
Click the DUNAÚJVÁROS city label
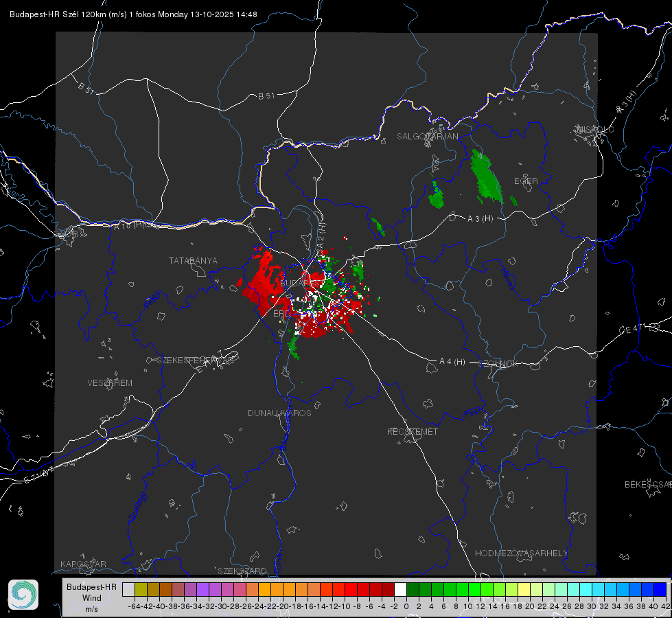pyautogui.click(x=279, y=413)
